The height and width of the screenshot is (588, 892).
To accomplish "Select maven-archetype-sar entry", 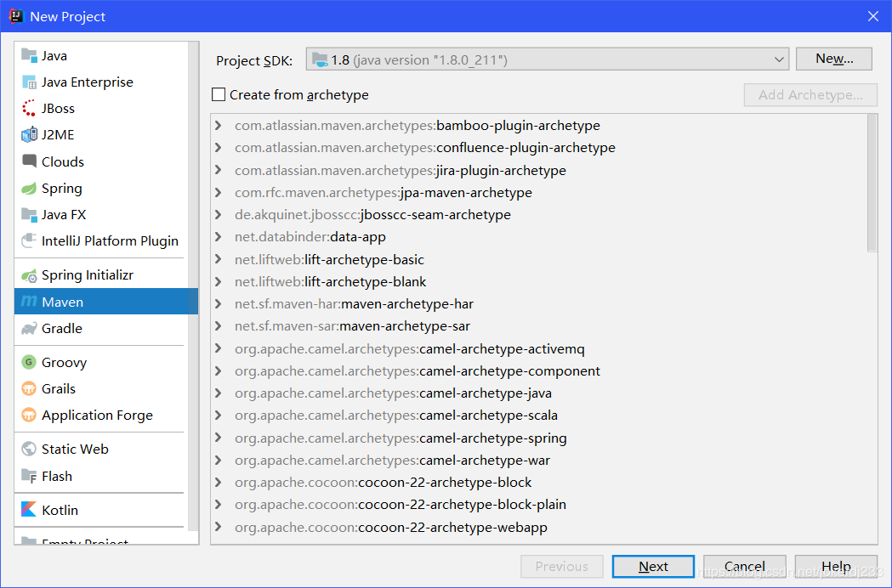I will [x=352, y=325].
